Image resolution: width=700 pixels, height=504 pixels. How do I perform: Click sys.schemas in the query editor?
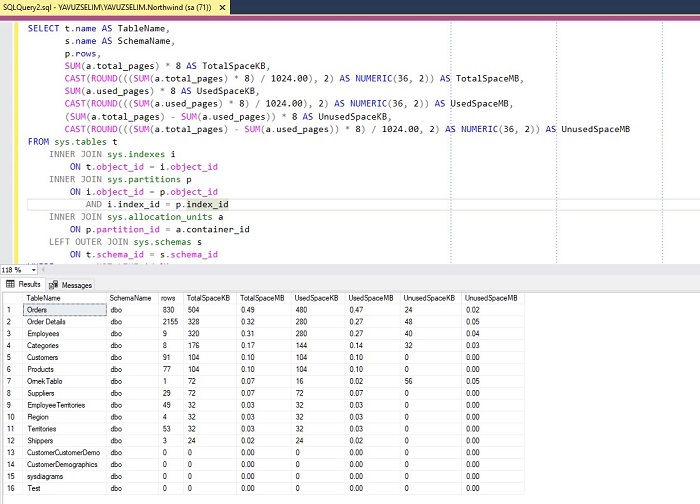(x=162, y=242)
